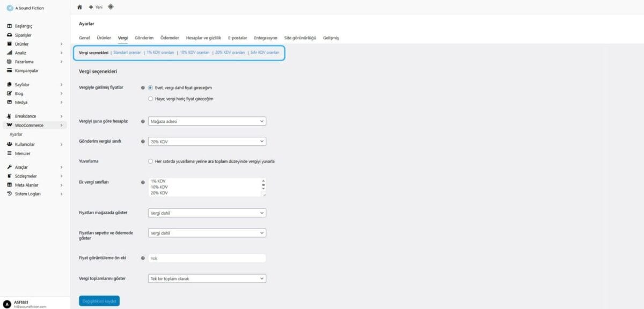
Task: Click the home icon in top bar
Action: click(x=80, y=7)
